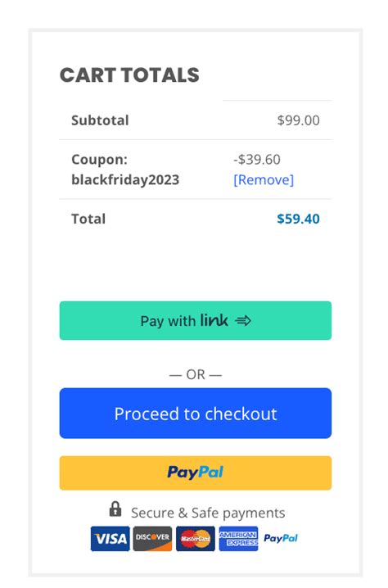Viewport: 388px width, 588px height.
Task: Click the $59.40 total amount
Action: click(x=298, y=219)
